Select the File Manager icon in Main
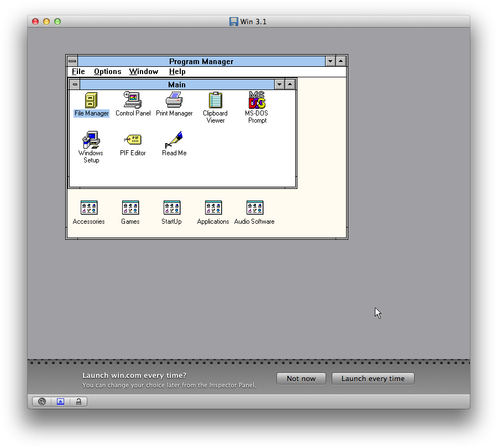 pyautogui.click(x=91, y=101)
